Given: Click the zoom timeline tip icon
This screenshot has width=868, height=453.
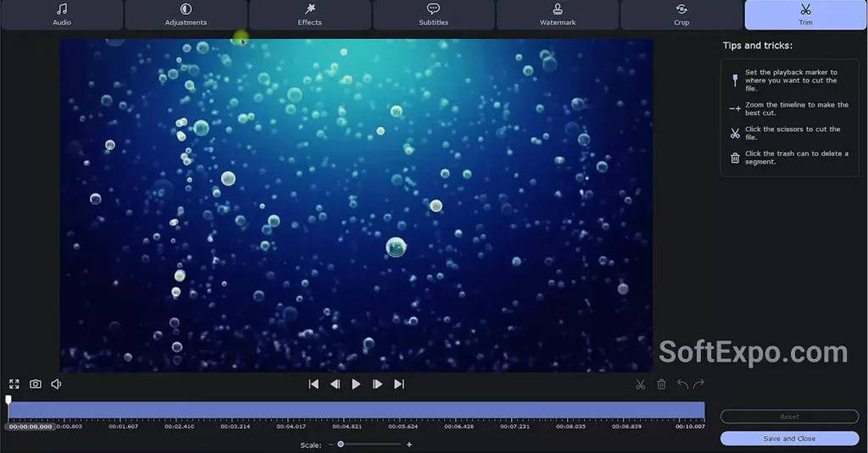Looking at the screenshot, I should (x=735, y=109).
